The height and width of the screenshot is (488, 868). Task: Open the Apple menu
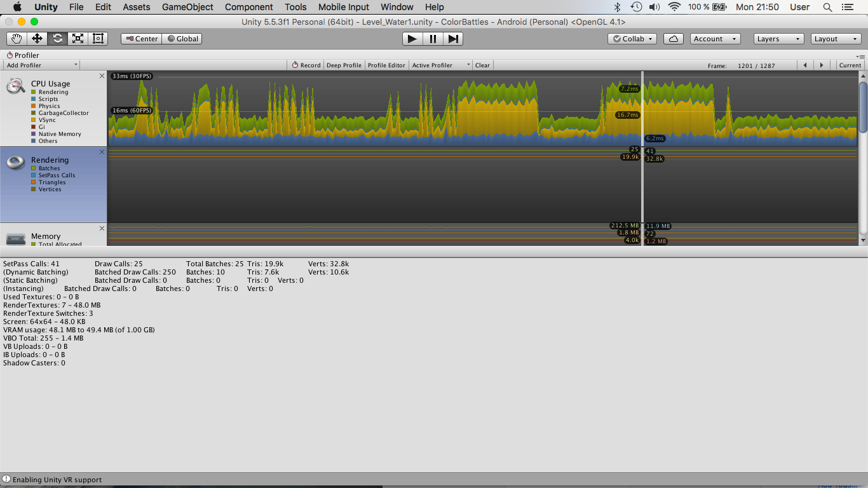coord(17,7)
